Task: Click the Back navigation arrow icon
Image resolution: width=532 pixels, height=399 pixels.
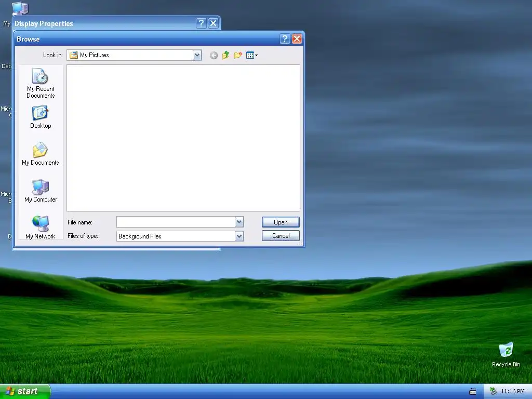Action: 214,55
